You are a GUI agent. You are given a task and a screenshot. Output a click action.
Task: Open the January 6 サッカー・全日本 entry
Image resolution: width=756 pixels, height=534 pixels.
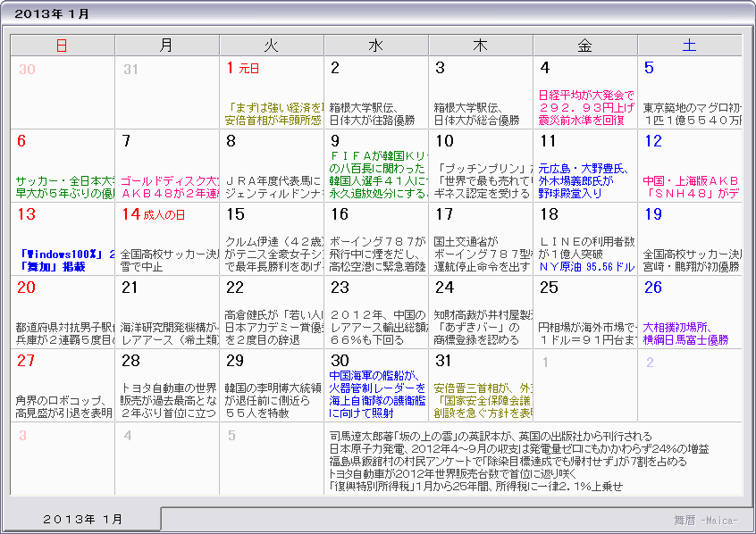click(x=65, y=188)
